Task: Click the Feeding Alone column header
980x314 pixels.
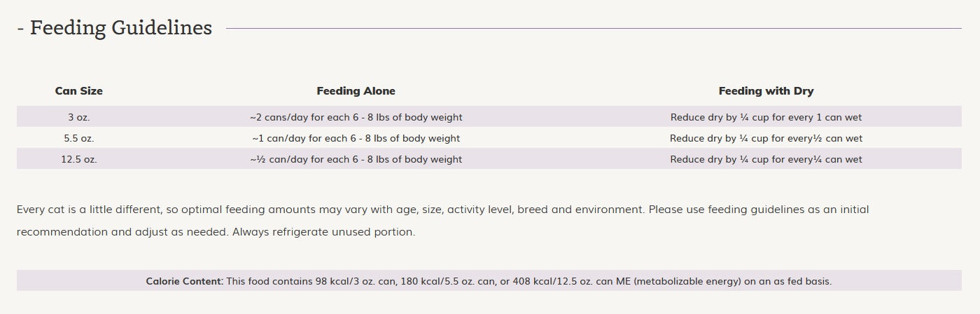Action: pyautogui.click(x=356, y=91)
